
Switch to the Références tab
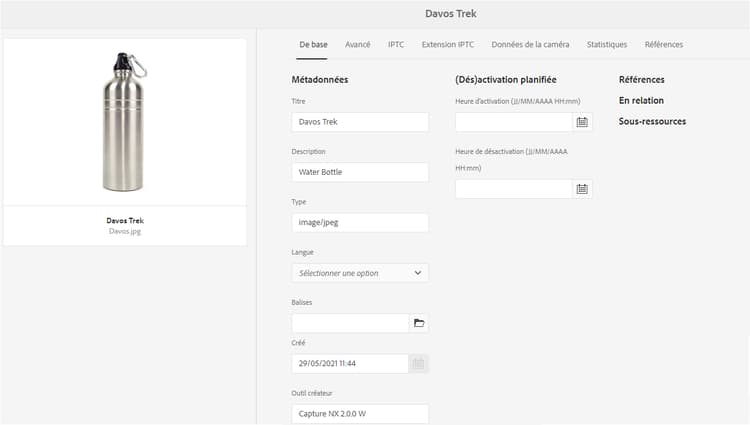click(x=664, y=45)
